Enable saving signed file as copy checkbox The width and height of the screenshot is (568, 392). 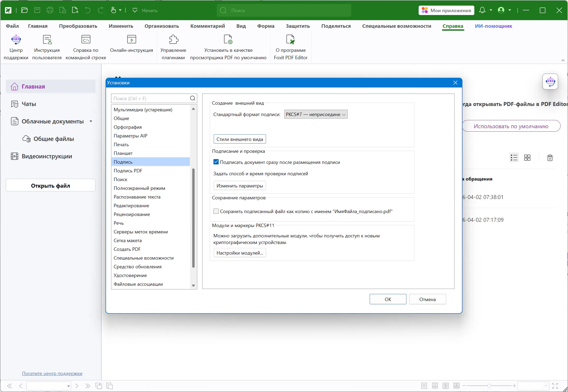216,211
